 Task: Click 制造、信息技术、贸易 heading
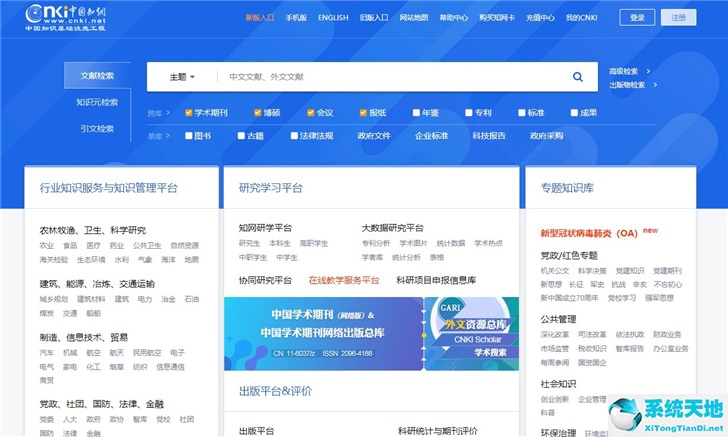pos(84,337)
